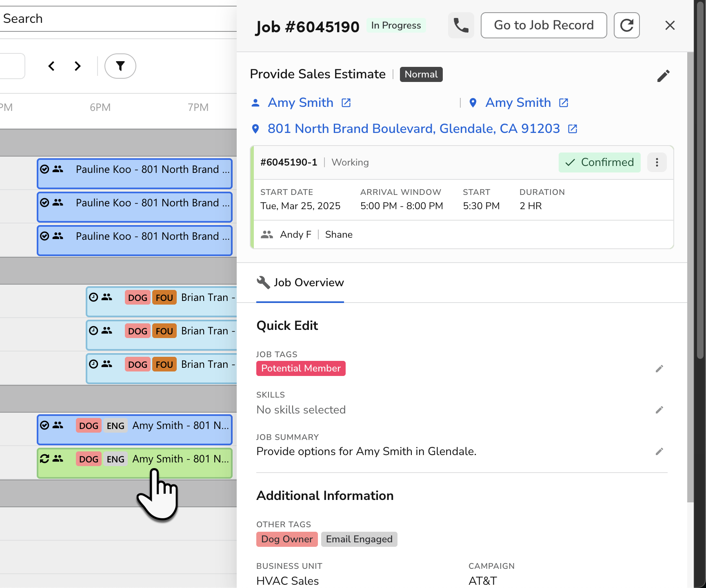Call the customer using the phone icon

tap(461, 25)
